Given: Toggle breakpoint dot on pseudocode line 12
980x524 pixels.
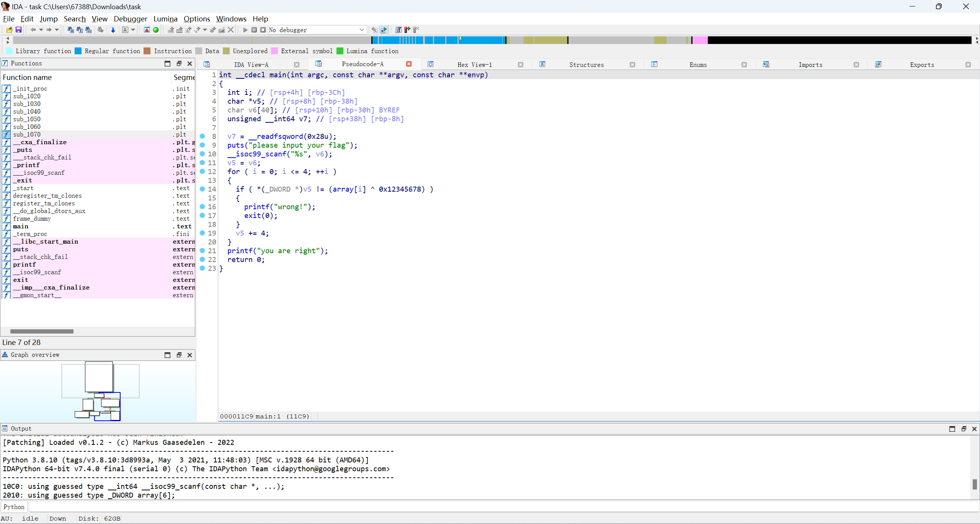Looking at the screenshot, I should click(203, 171).
